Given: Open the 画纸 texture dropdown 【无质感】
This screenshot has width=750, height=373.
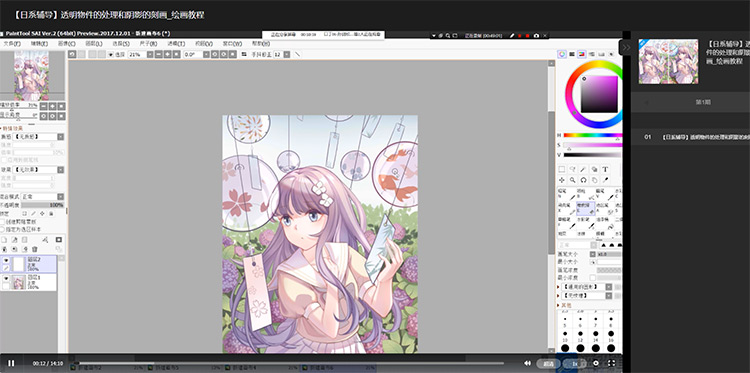Looking at the screenshot, I should pyautogui.click(x=60, y=137).
